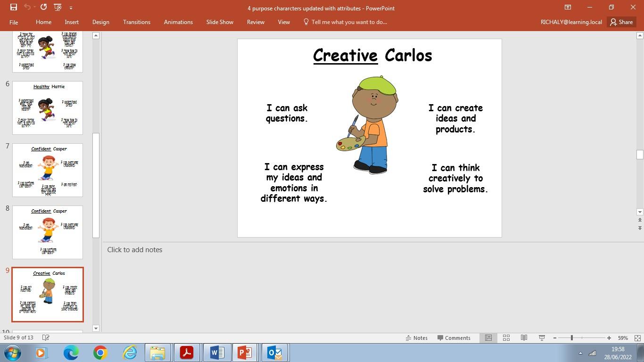The height and width of the screenshot is (362, 644).
Task: Open Ribbon Display Options
Action: pos(568,7)
